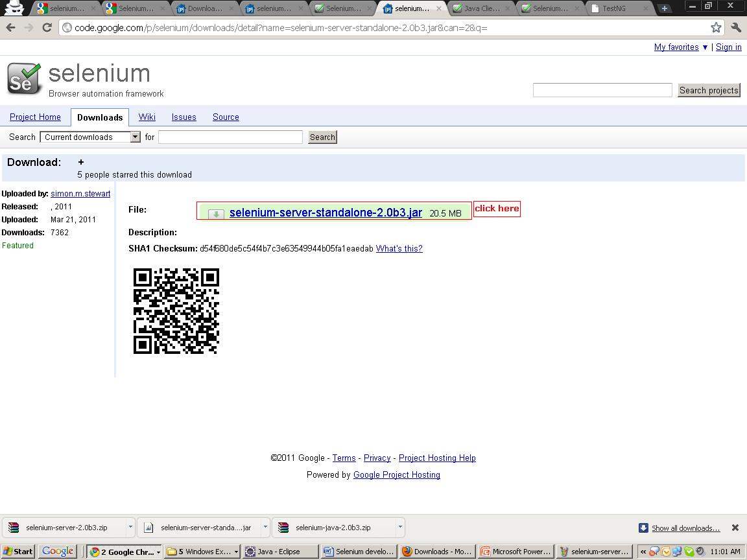This screenshot has height=560, width=747.
Task: Star this download with the plus symbol
Action: [x=80, y=162]
